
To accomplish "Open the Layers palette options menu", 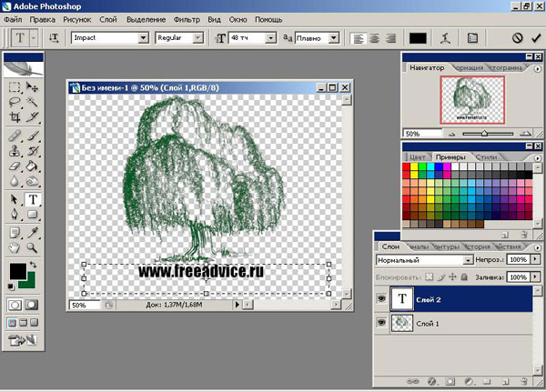I will point(537,247).
